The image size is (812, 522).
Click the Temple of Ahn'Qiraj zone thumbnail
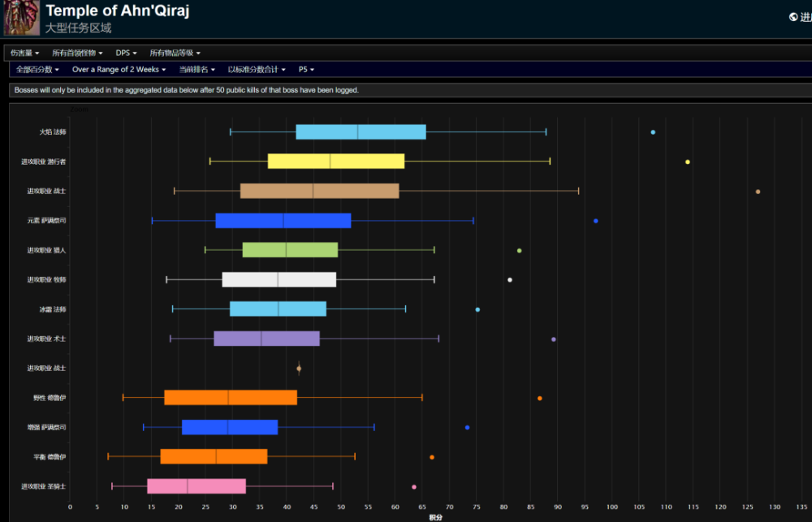pos(22,18)
